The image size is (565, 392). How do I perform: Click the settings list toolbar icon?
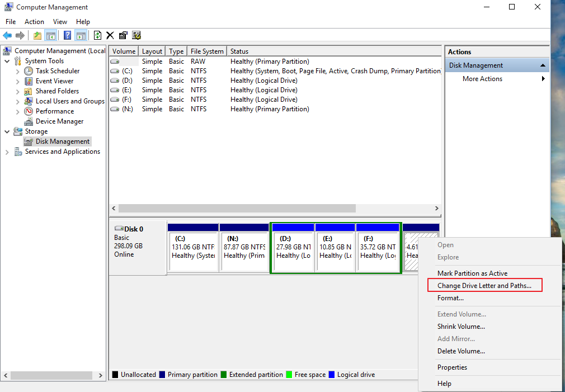tap(136, 35)
